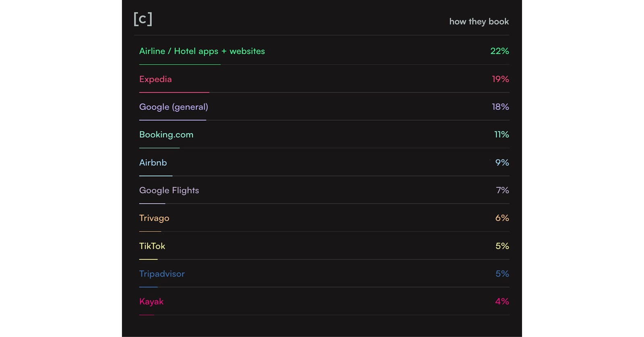Viewport: 644px width, 337px height.
Task: Click the 9% Airbnb percentage
Action: [x=502, y=162]
